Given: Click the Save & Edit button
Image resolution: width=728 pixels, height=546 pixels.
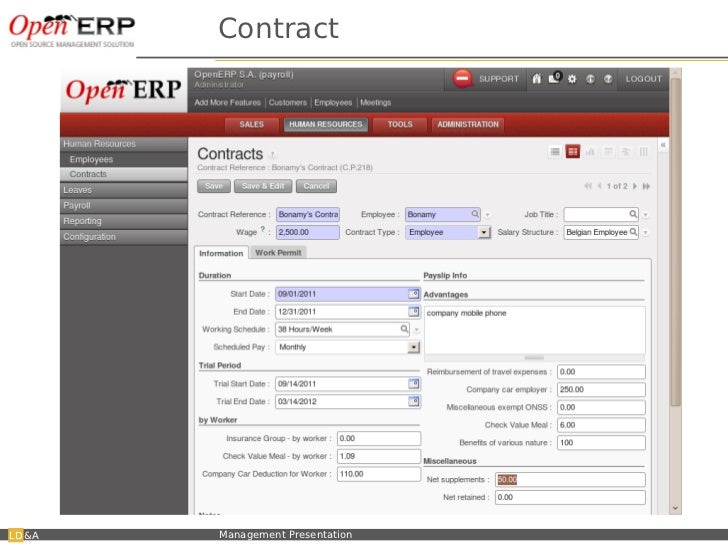Looking at the screenshot, I should point(263,186).
